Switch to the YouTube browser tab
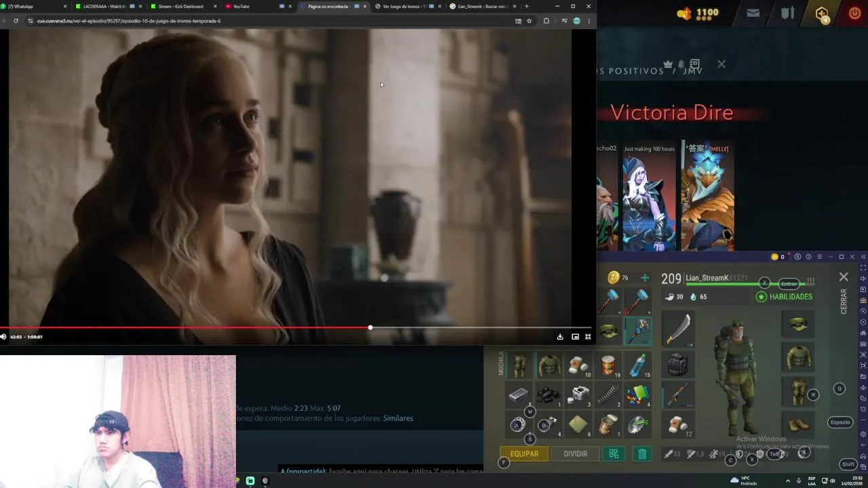 pyautogui.click(x=258, y=6)
